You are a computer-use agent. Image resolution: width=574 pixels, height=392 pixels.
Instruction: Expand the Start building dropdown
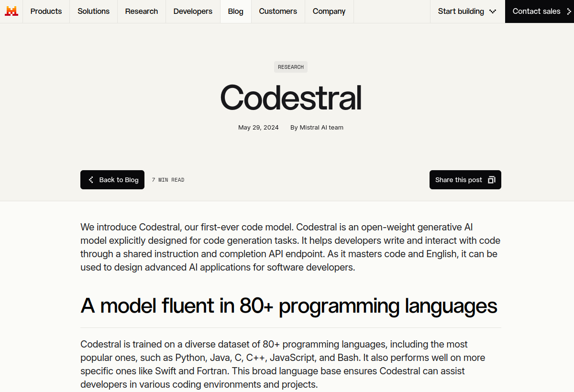click(467, 11)
